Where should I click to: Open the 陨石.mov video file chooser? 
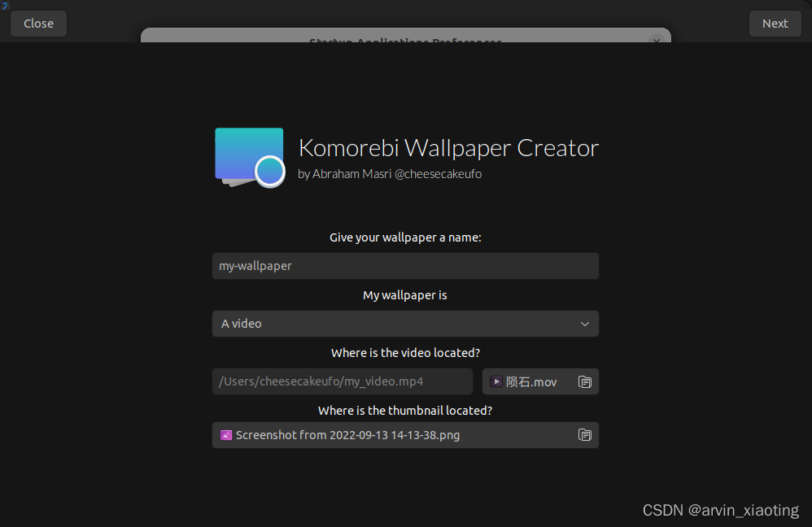coord(540,381)
